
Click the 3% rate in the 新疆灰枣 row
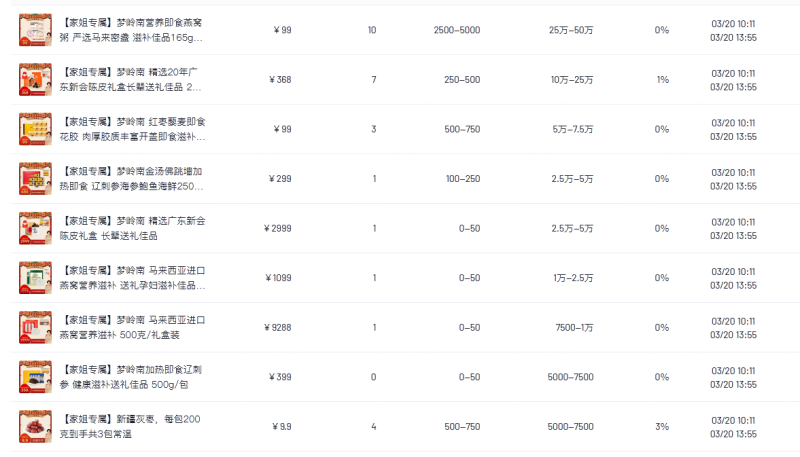[662, 427]
